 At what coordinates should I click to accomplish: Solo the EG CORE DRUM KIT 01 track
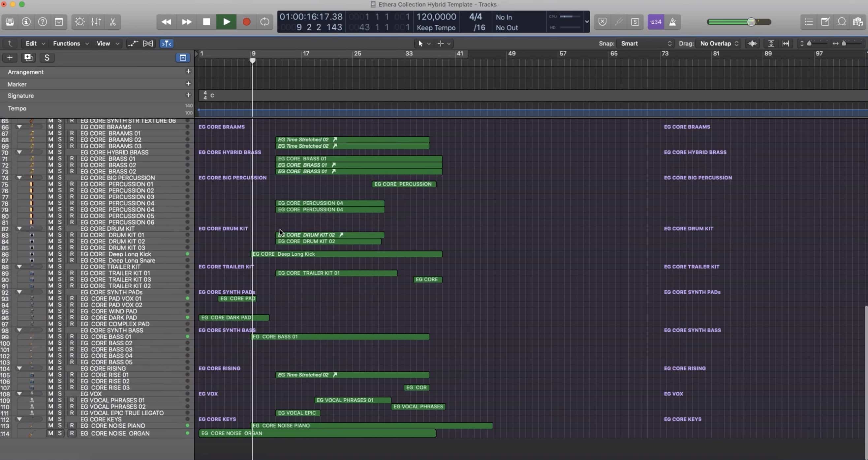click(x=60, y=235)
